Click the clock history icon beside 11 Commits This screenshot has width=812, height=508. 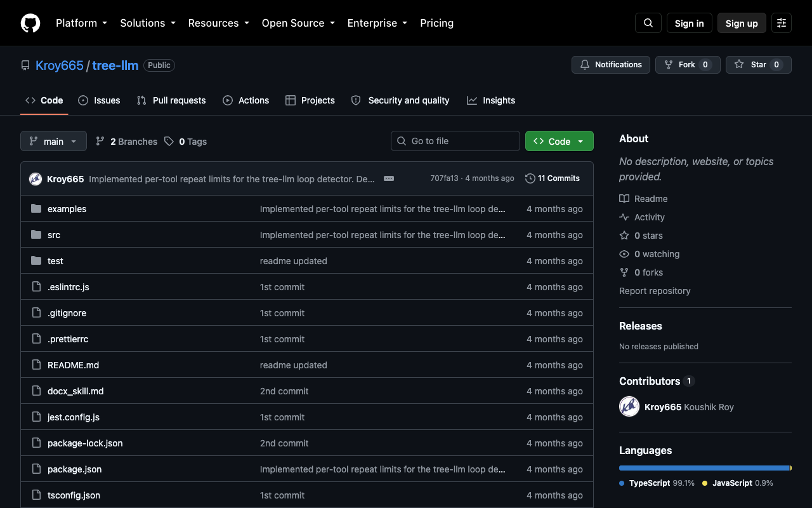[530, 179]
